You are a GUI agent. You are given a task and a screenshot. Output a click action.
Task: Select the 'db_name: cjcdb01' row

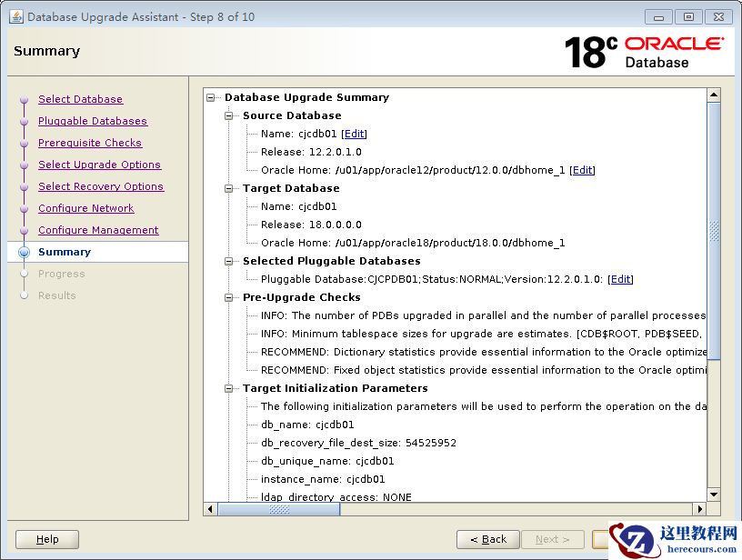pyautogui.click(x=307, y=425)
